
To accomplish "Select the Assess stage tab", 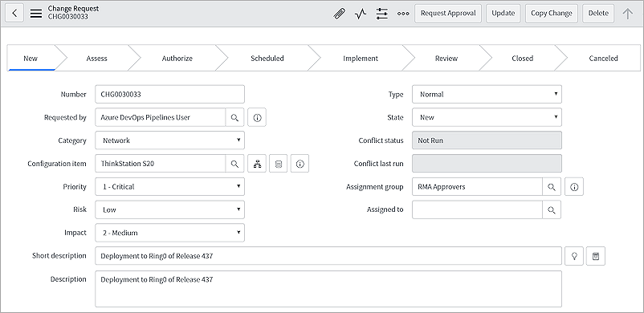I will (97, 59).
